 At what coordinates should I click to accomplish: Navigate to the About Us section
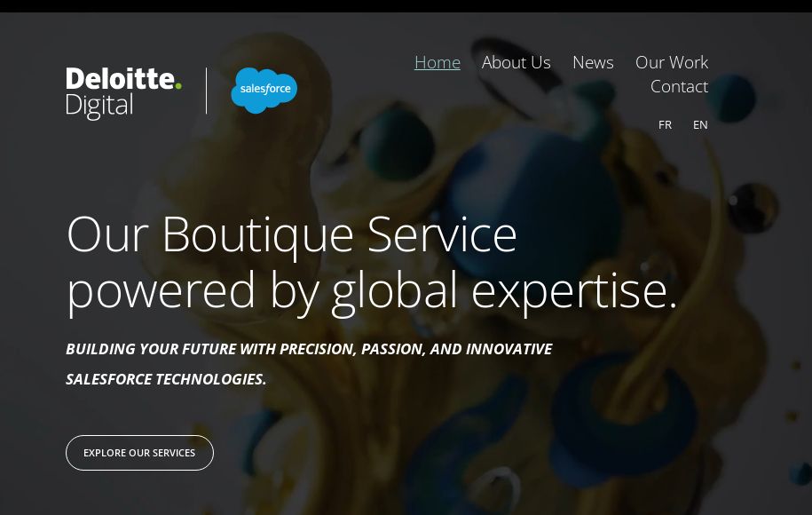(x=516, y=62)
